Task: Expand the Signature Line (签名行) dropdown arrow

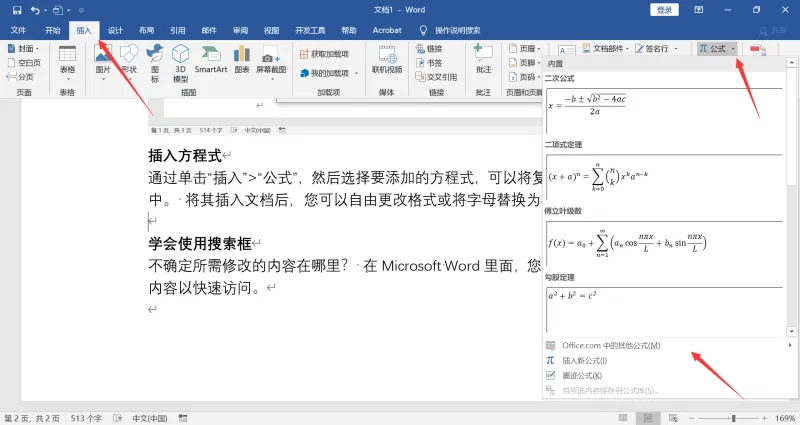Action: pyautogui.click(x=677, y=49)
